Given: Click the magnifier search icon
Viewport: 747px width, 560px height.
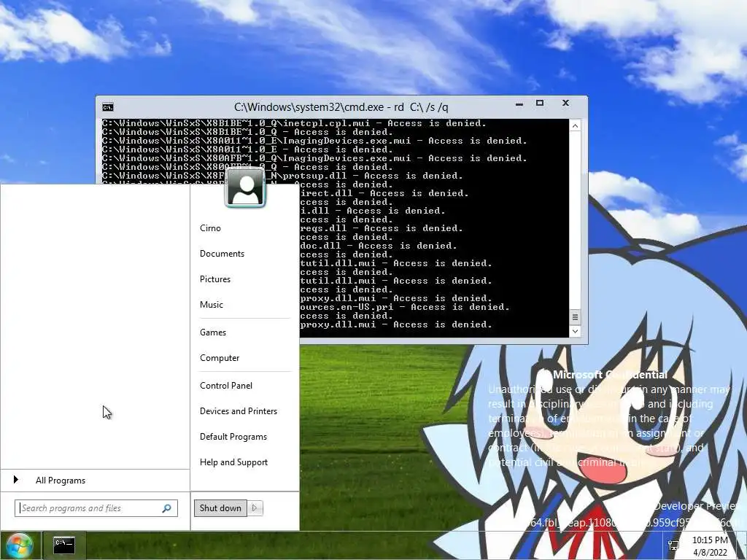Looking at the screenshot, I should [x=167, y=508].
